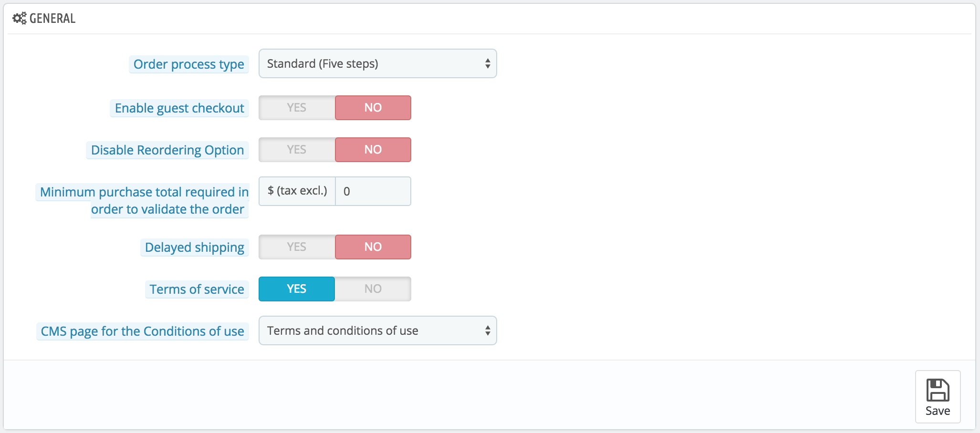Click the $ (tax excl.) prefix box
This screenshot has width=980, height=433.
(x=297, y=191)
